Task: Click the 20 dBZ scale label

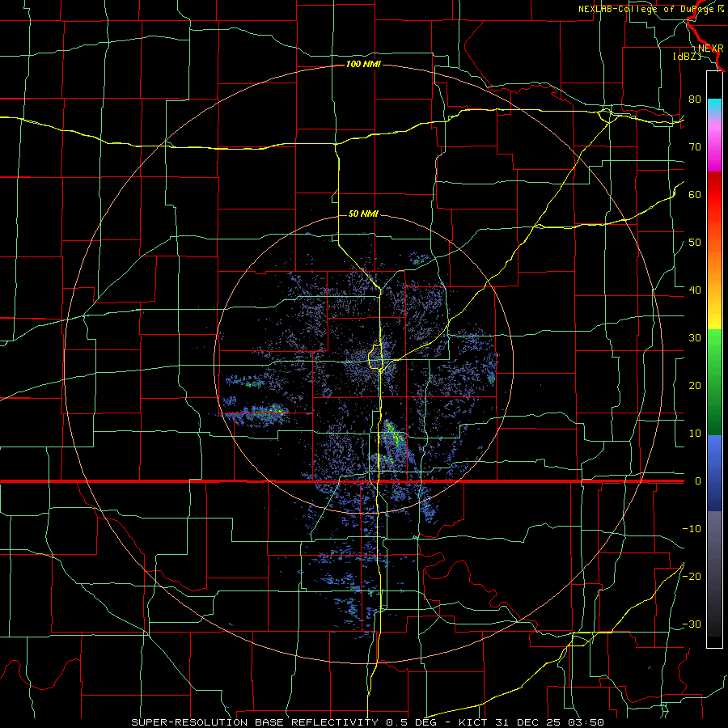Action: coord(695,385)
